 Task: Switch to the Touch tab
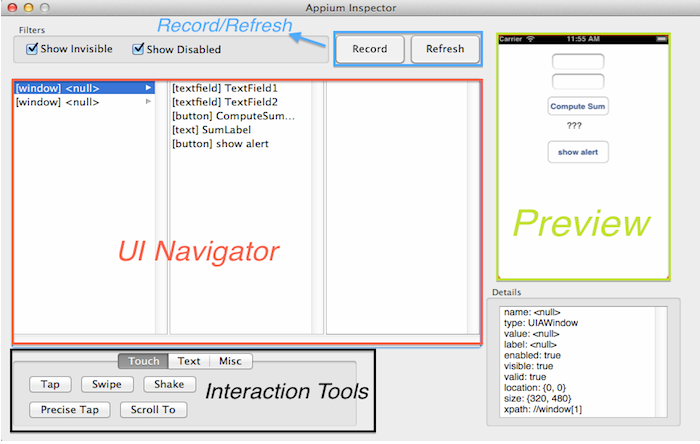pos(143,361)
